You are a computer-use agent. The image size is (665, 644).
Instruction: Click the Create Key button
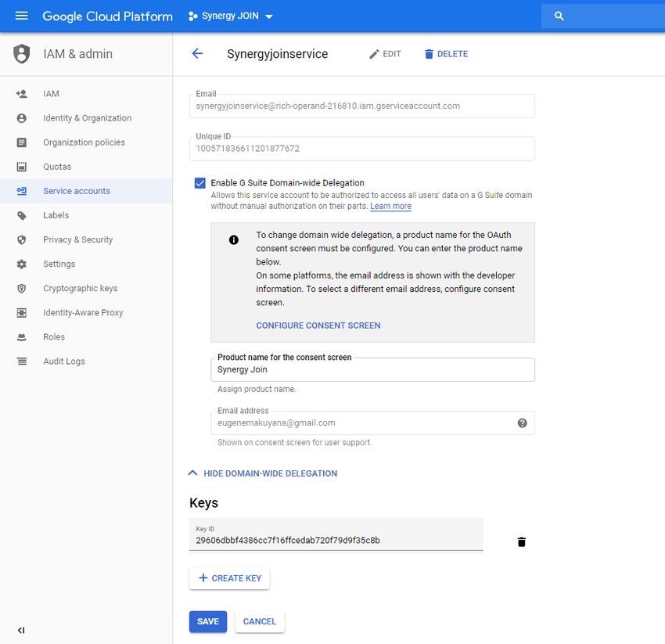[229, 578]
